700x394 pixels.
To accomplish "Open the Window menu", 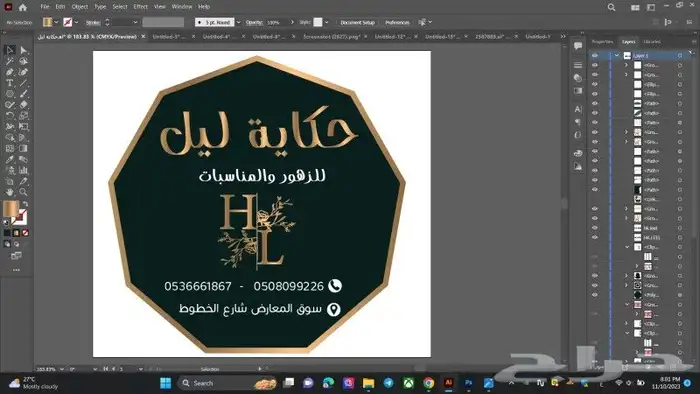I will coord(182,7).
